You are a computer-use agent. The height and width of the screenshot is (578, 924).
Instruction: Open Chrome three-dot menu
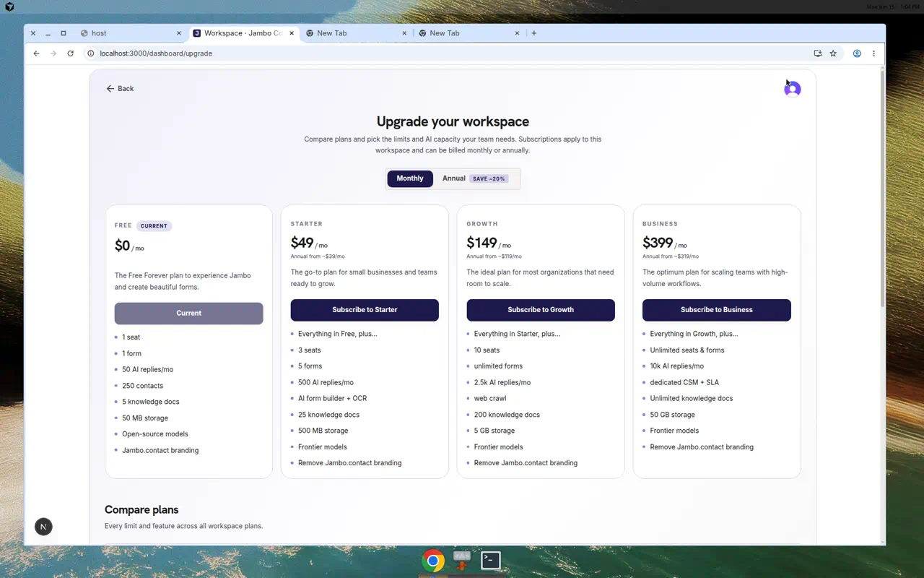tap(873, 53)
